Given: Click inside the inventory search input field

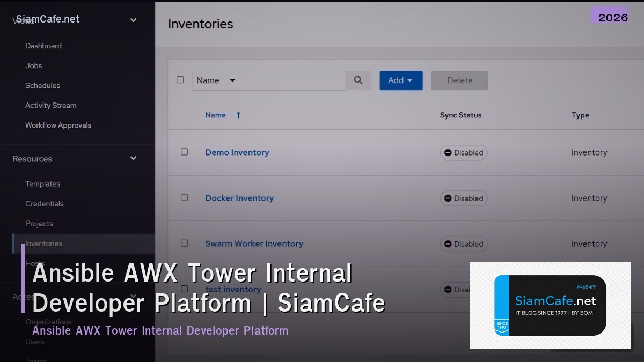Looking at the screenshot, I should pyautogui.click(x=295, y=80).
